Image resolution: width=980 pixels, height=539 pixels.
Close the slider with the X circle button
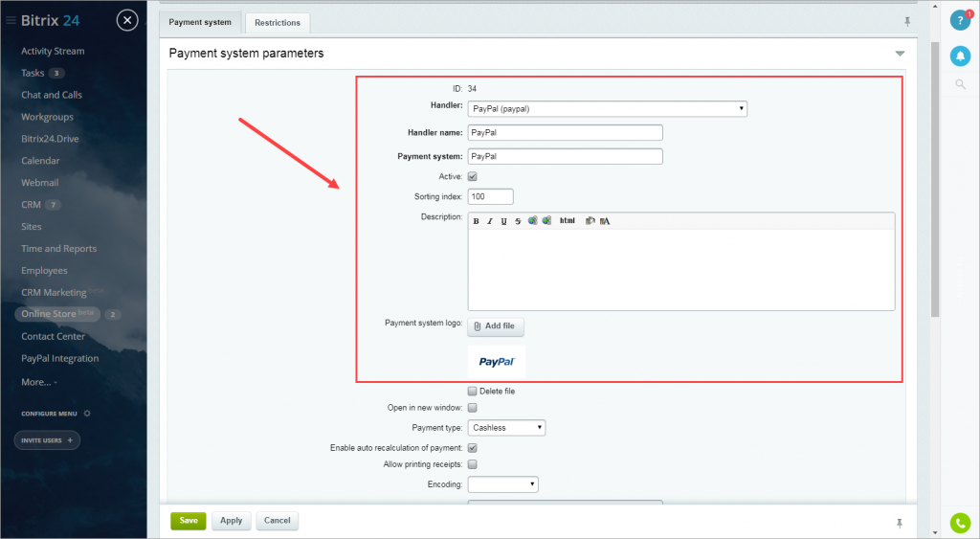pos(127,21)
